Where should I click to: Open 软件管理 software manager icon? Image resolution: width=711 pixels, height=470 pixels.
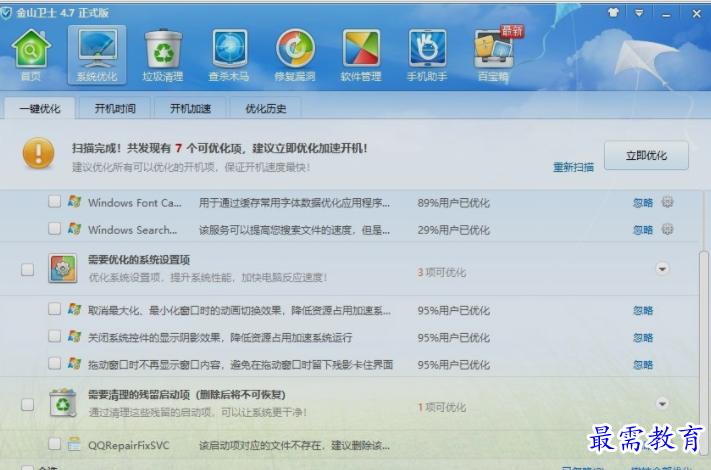point(361,55)
